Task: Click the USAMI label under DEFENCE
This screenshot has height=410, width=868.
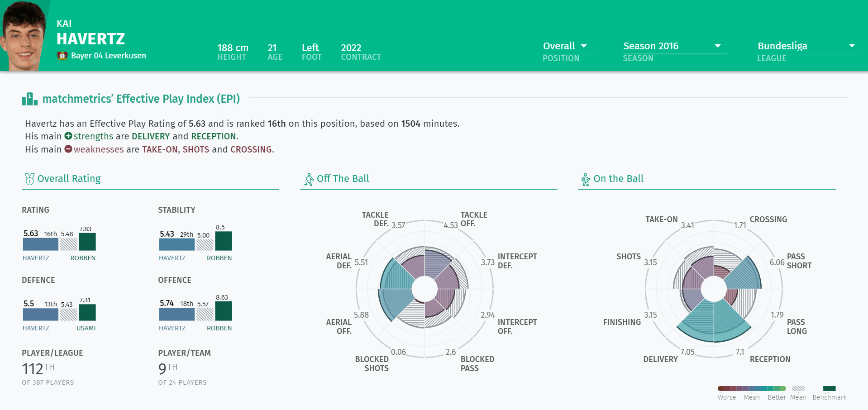Action: 86,328
